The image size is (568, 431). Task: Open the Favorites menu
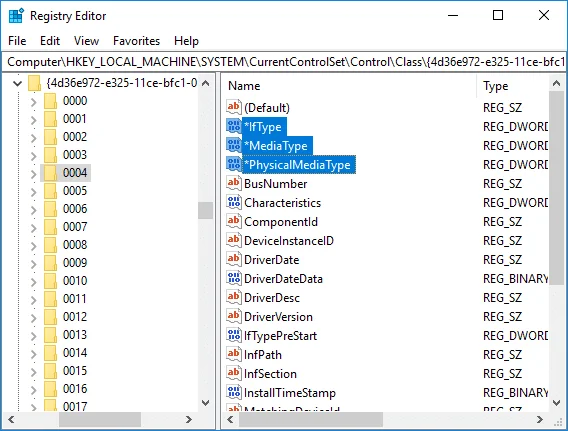136,41
